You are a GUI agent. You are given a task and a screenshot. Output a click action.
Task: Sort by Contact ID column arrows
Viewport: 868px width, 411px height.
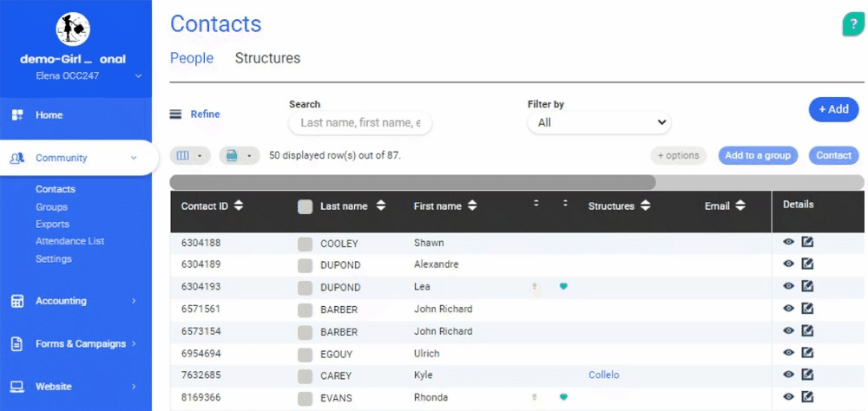[239, 205]
